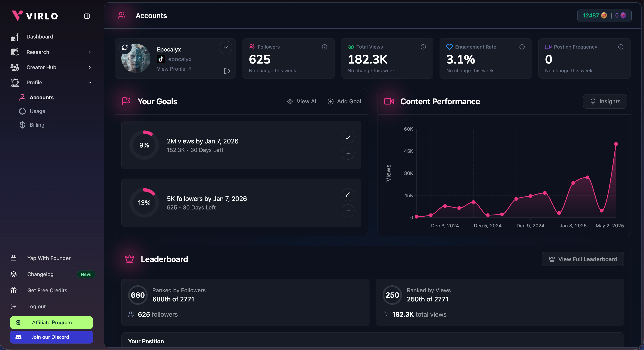Click the Insights button
The height and width of the screenshot is (350, 644).
[x=605, y=101]
